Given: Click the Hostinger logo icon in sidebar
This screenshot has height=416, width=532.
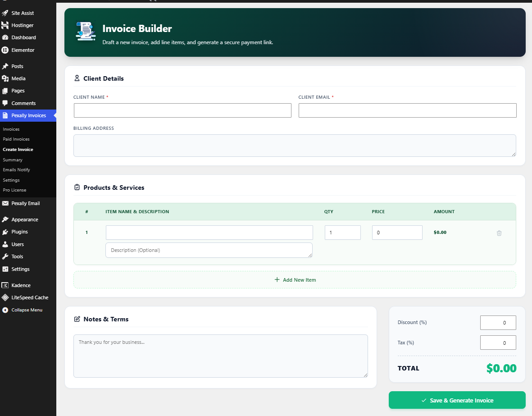Looking at the screenshot, I should pyautogui.click(x=5, y=25).
